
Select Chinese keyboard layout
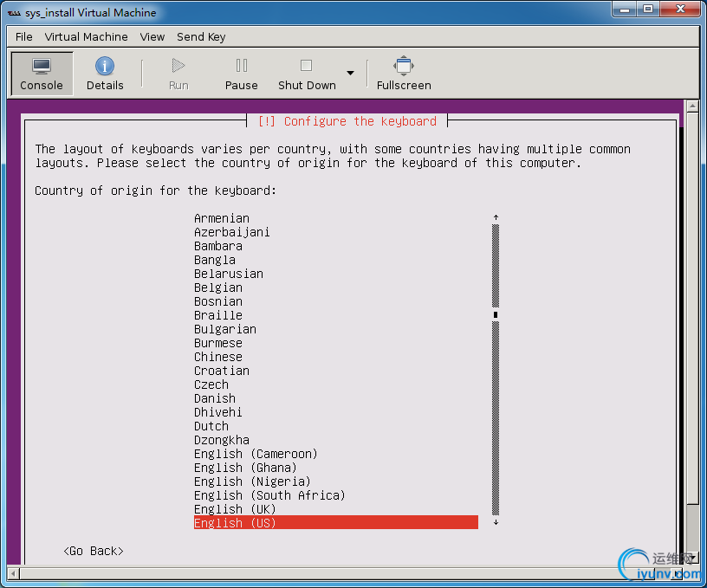pyautogui.click(x=218, y=357)
